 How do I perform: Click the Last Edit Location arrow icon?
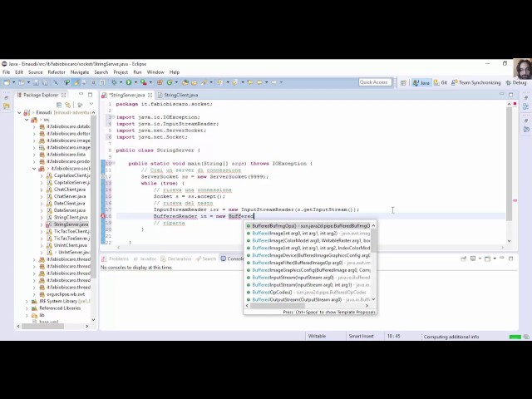pyautogui.click(x=250, y=82)
